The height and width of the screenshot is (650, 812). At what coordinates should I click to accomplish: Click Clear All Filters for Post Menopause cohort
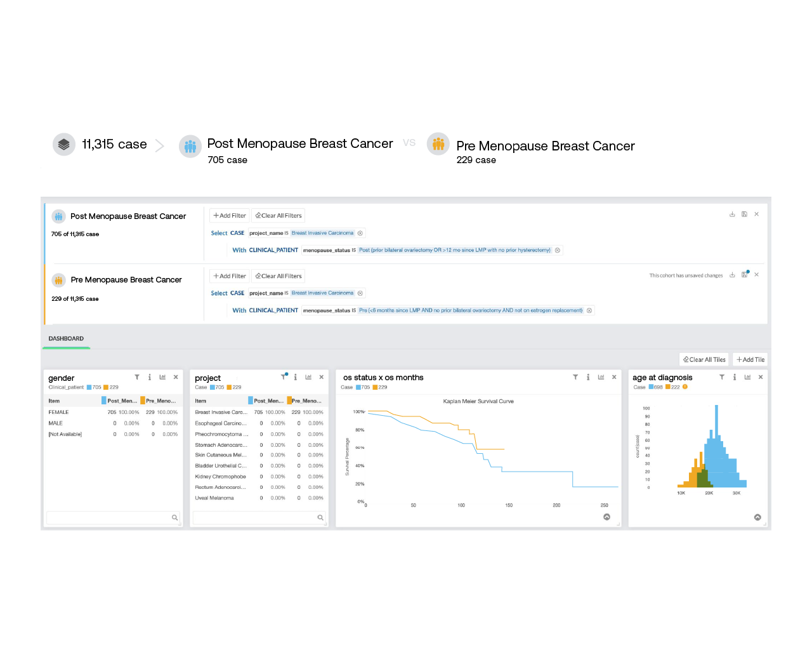[x=278, y=216]
